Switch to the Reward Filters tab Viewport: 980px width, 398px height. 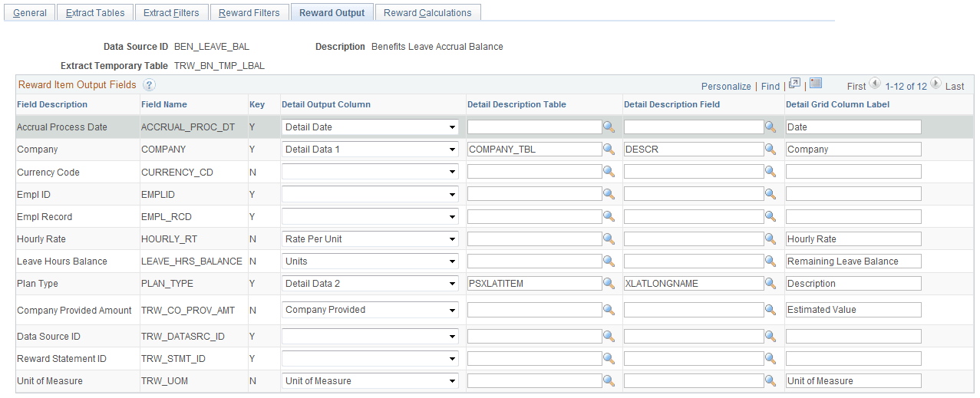tap(249, 12)
